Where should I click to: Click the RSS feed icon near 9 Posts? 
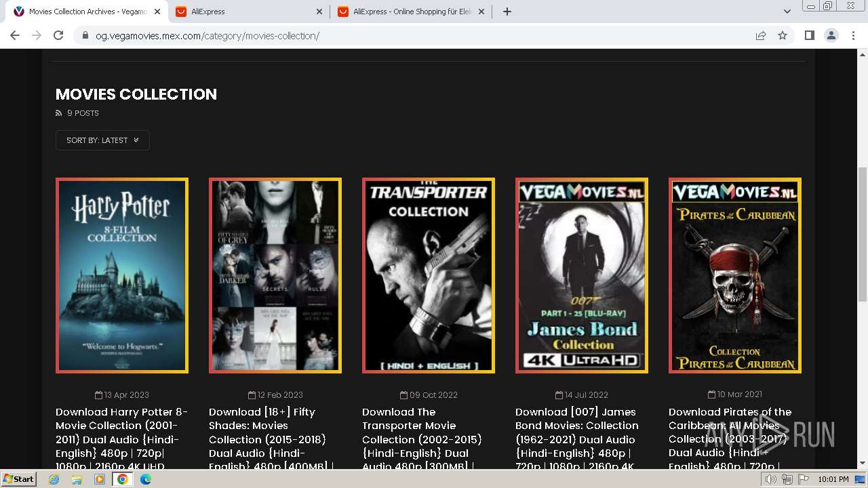point(59,113)
